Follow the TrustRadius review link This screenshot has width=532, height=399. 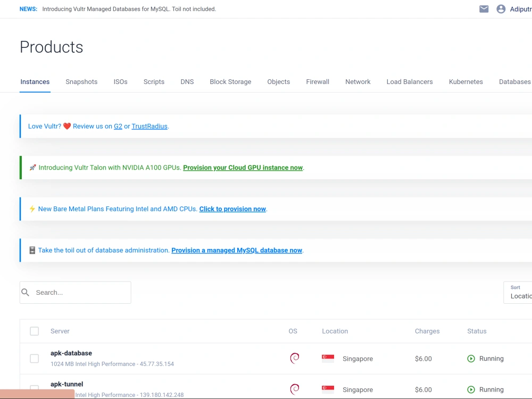149,126
